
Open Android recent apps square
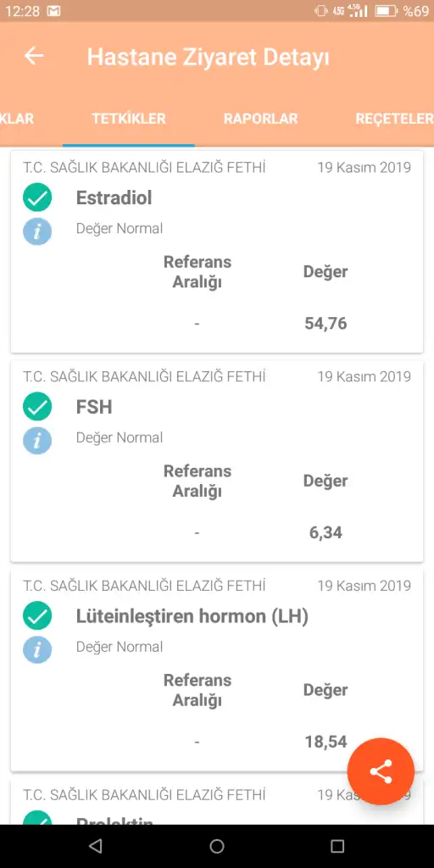(337, 846)
